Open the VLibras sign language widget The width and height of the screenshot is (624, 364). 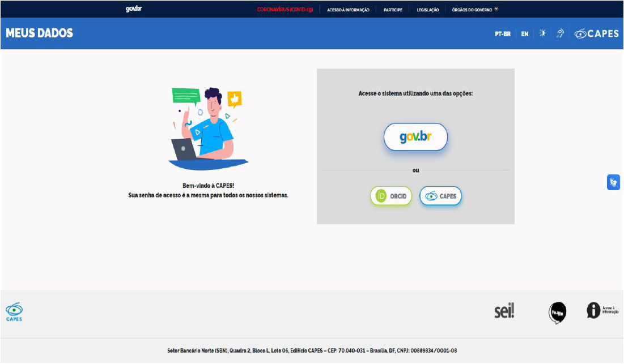point(613,182)
